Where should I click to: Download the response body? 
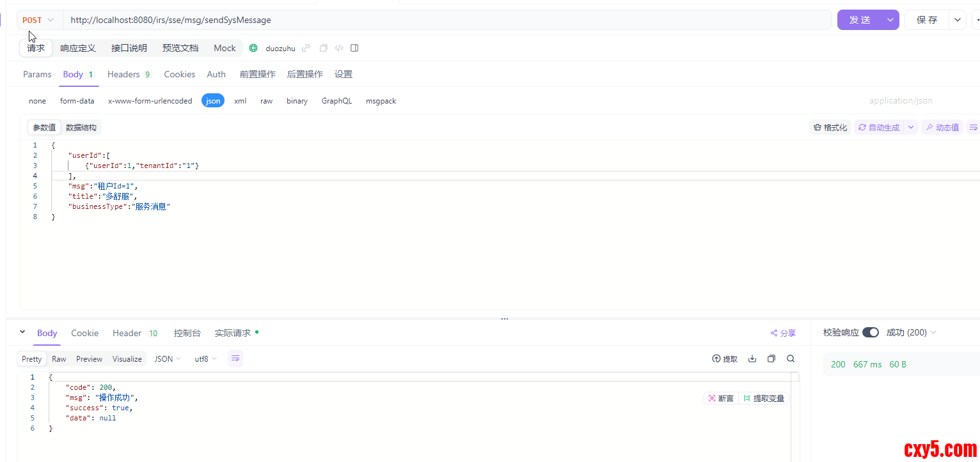pyautogui.click(x=752, y=358)
